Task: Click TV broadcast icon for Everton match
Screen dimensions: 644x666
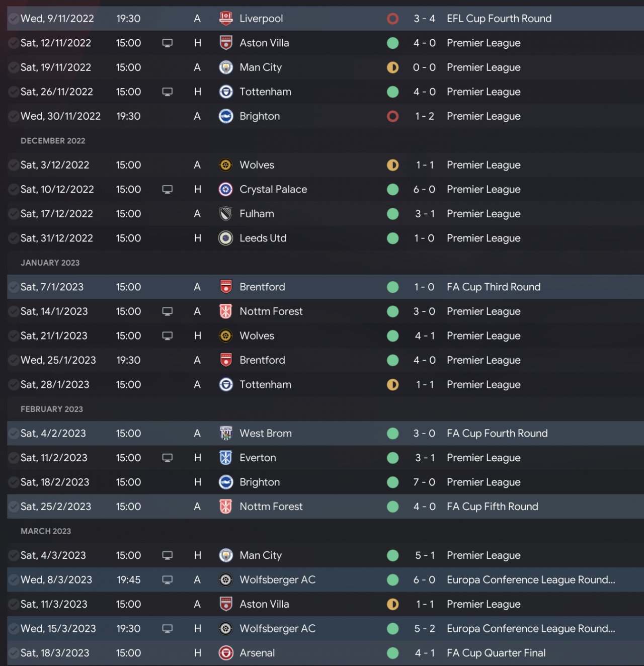Action: 168,458
